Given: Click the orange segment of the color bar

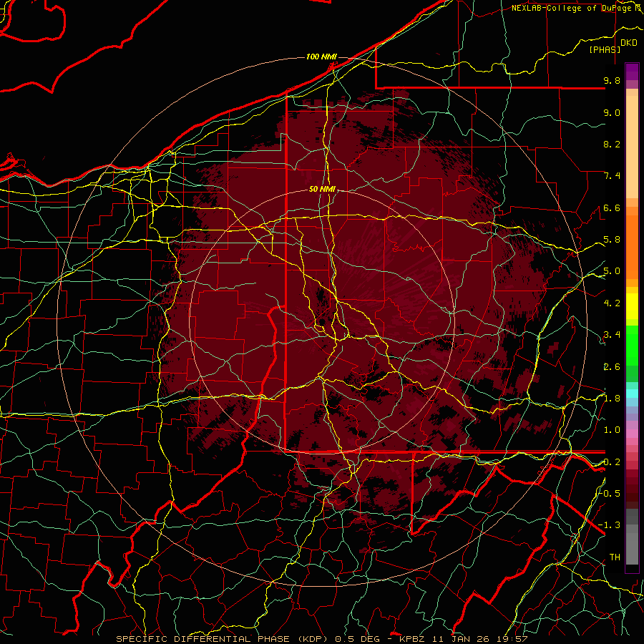Looking at the screenshot, I should click(x=632, y=247).
